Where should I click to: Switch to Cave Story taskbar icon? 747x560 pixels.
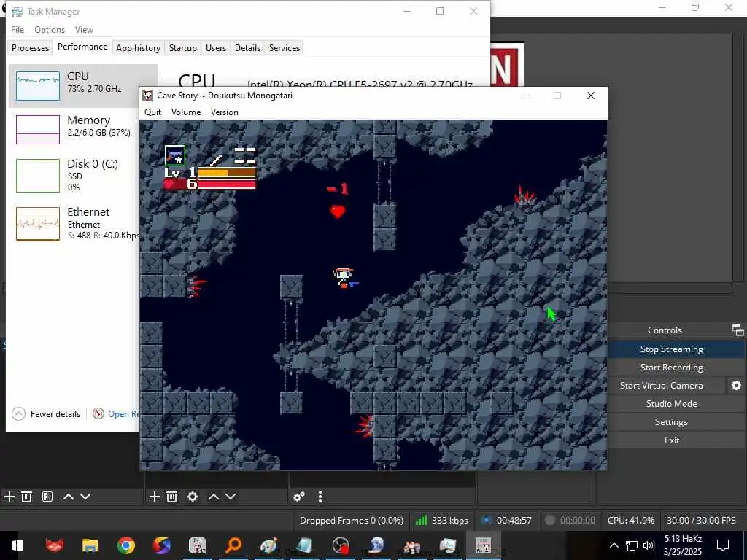pyautogui.click(x=483, y=545)
